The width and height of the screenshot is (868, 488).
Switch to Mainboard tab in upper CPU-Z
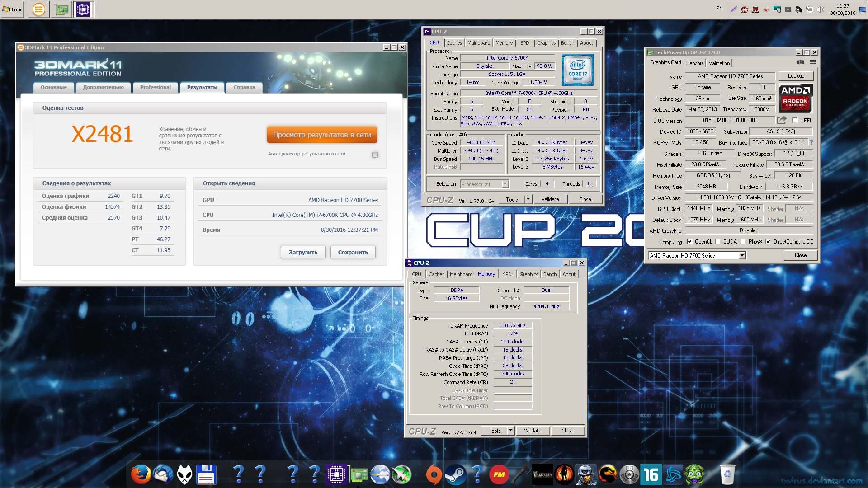tap(479, 43)
